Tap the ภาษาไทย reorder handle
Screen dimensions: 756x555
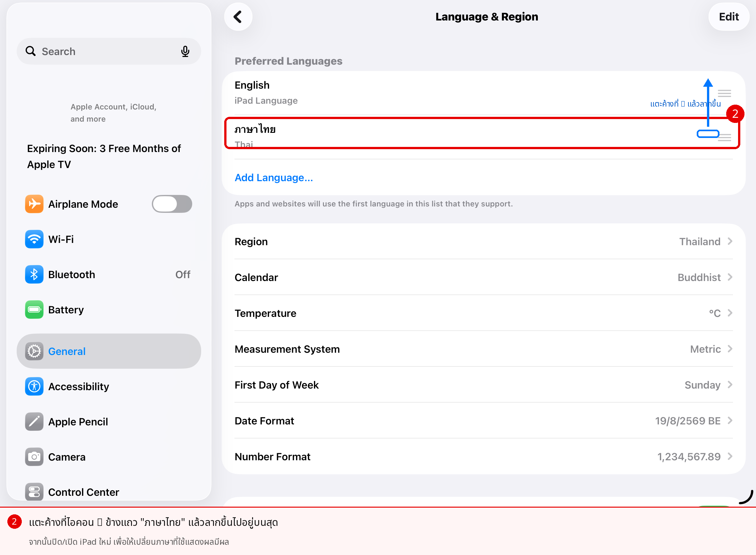pos(724,137)
